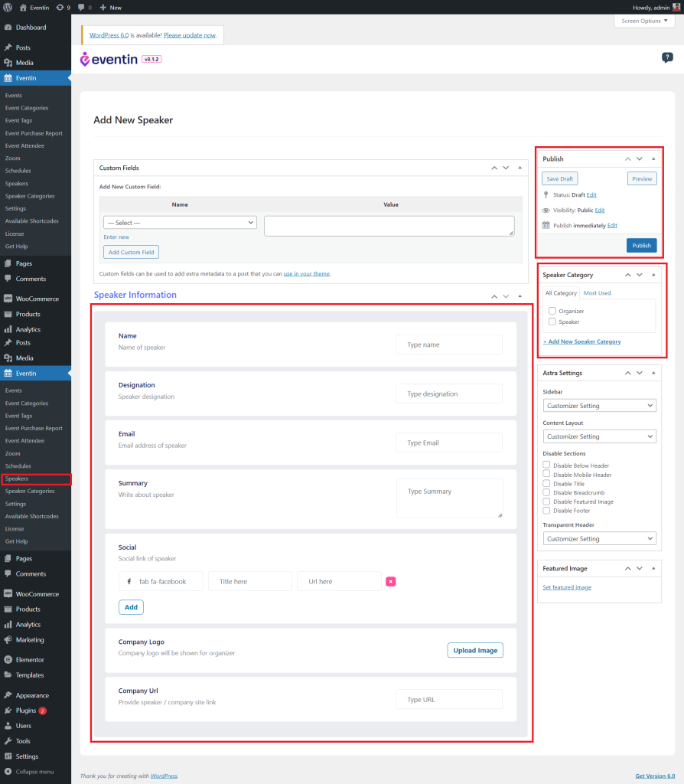This screenshot has height=784, width=684.
Task: Move Speaker Information box up
Action: coord(494,296)
